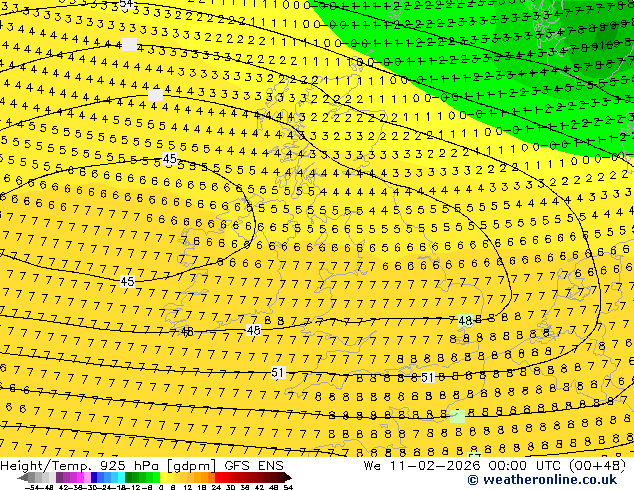Viewport: 634px width, 490px height.
Task: Pick the dark blue legend swatch
Action: pos(94,477)
